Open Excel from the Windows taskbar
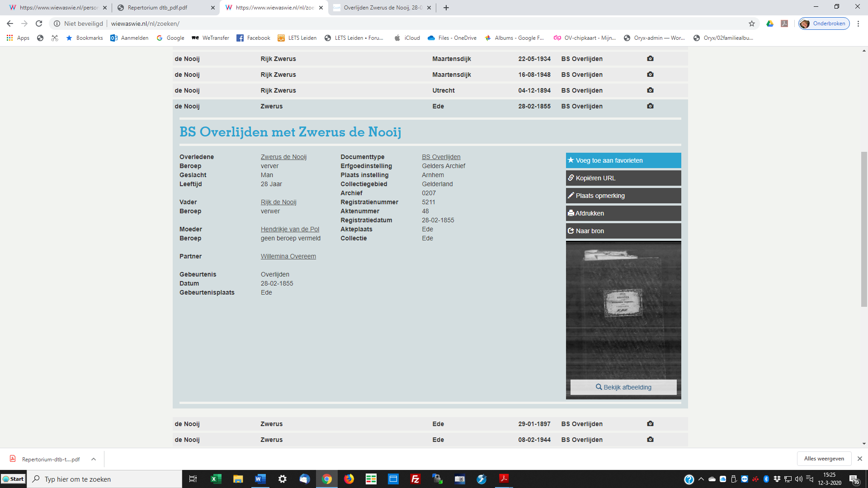Image resolution: width=868 pixels, height=488 pixels. tap(216, 479)
